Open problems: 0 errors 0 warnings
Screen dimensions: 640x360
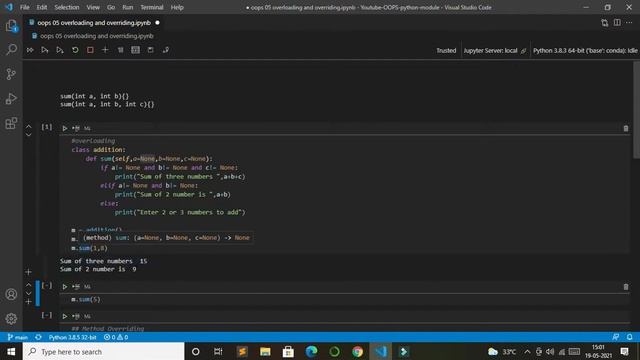tap(116, 337)
